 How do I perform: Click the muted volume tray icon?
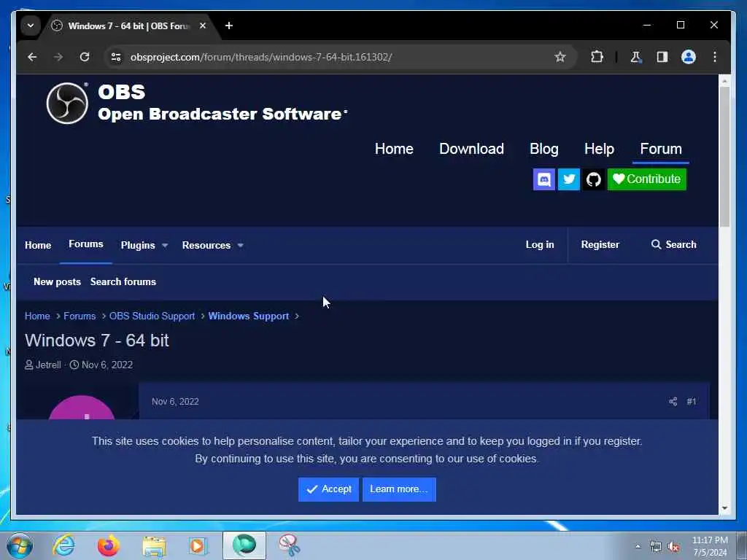(x=673, y=547)
